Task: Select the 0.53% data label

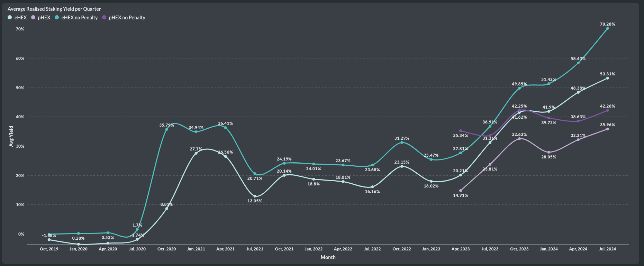Action: coord(108,238)
